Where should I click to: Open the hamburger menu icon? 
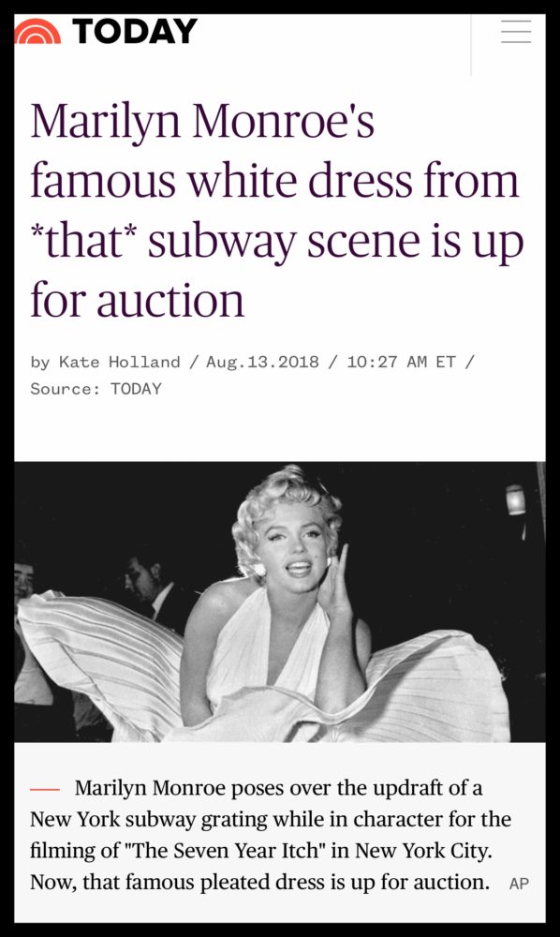(x=516, y=31)
